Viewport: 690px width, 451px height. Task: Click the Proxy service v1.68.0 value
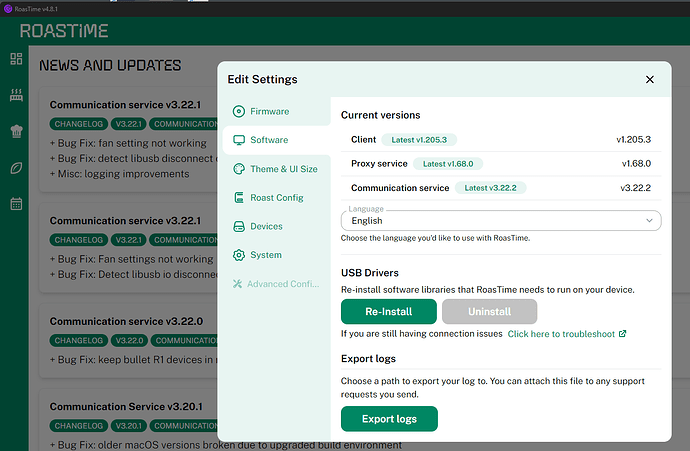636,164
